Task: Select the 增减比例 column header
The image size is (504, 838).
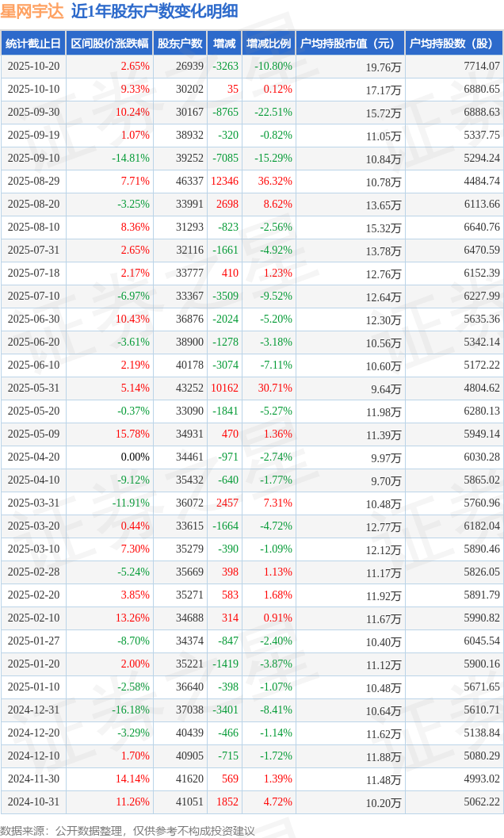Action: (269, 44)
